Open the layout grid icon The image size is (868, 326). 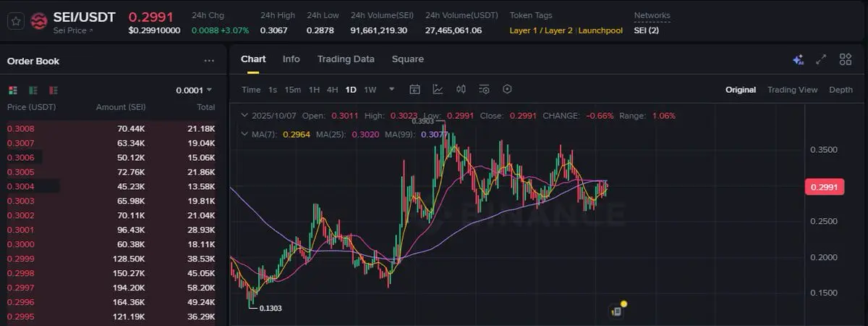845,59
